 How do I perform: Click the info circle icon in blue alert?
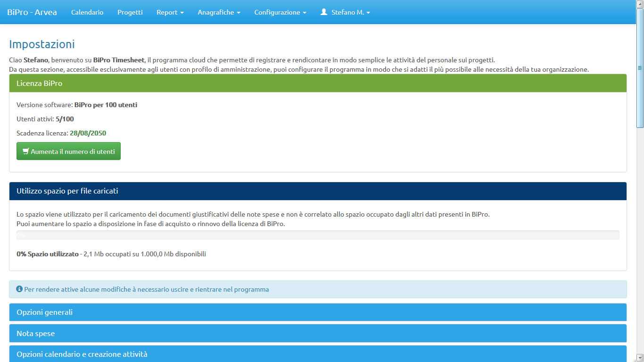(x=19, y=289)
